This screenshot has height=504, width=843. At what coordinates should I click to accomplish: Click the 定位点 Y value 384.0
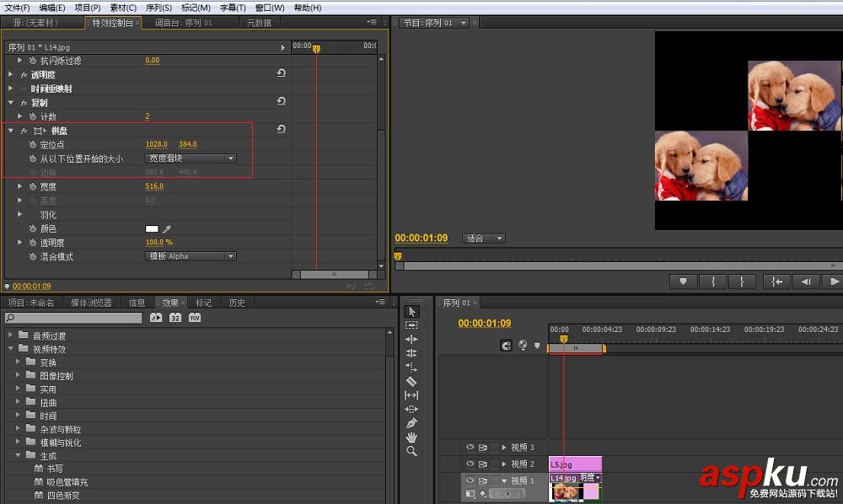(x=188, y=144)
